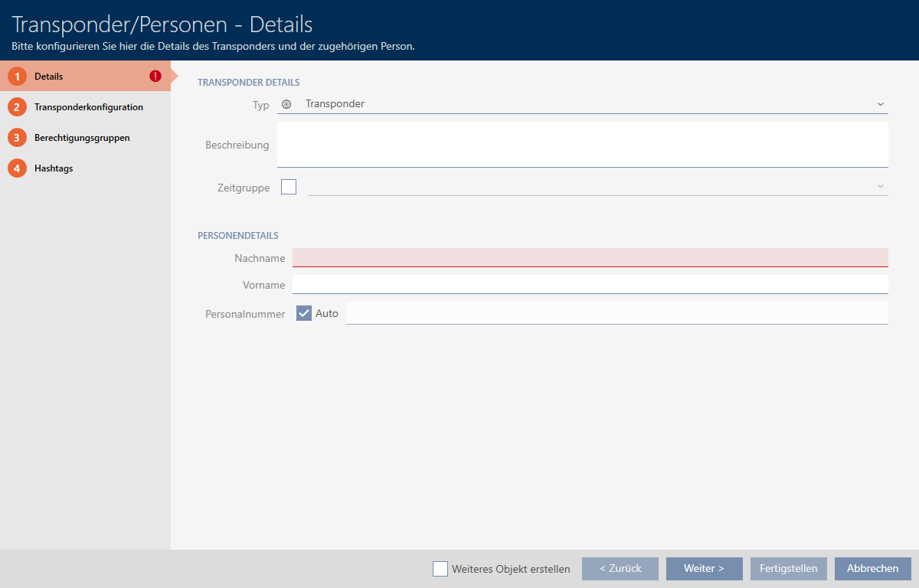Click the step 2 circle icon
Image resolution: width=919 pixels, height=588 pixels.
(x=17, y=107)
